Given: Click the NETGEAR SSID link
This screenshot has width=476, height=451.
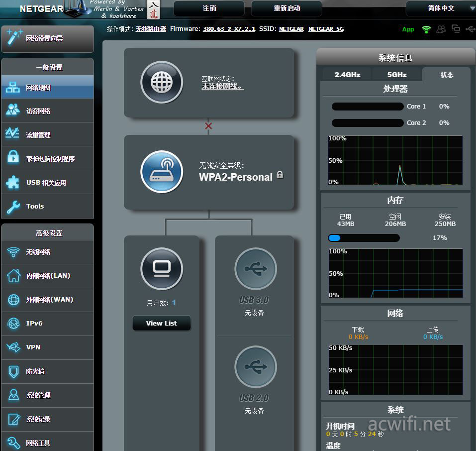Looking at the screenshot, I should tap(291, 29).
